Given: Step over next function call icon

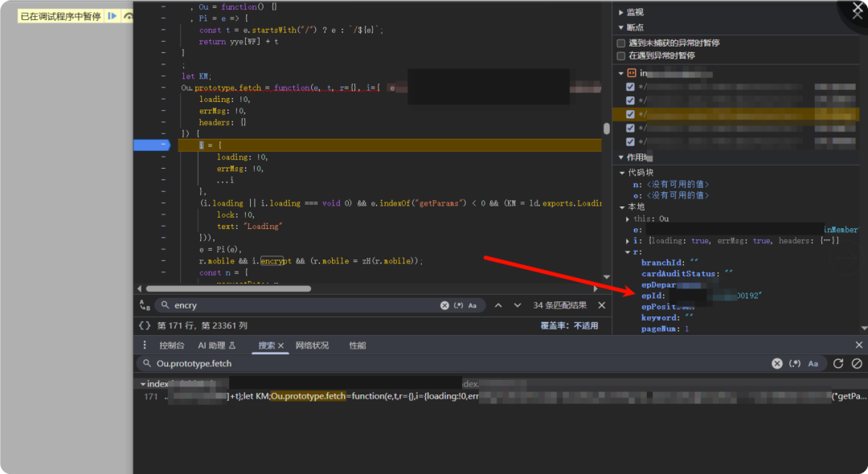Looking at the screenshot, I should (129, 16).
